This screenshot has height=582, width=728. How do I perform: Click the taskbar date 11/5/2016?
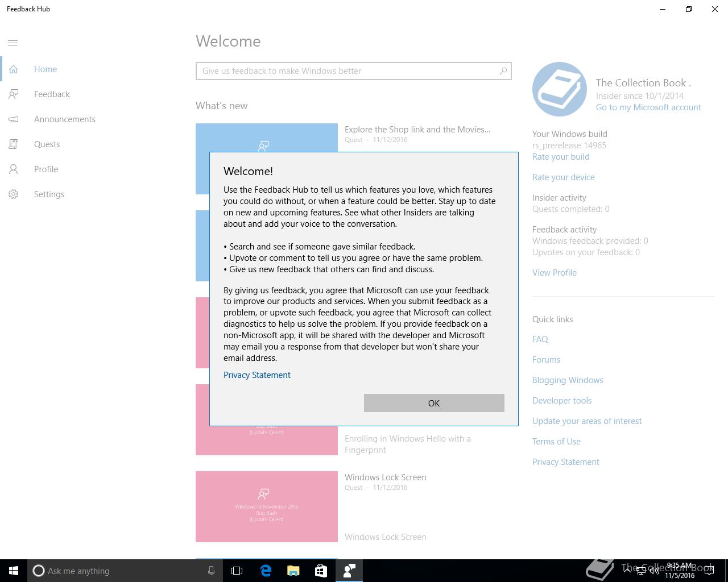[680, 575]
